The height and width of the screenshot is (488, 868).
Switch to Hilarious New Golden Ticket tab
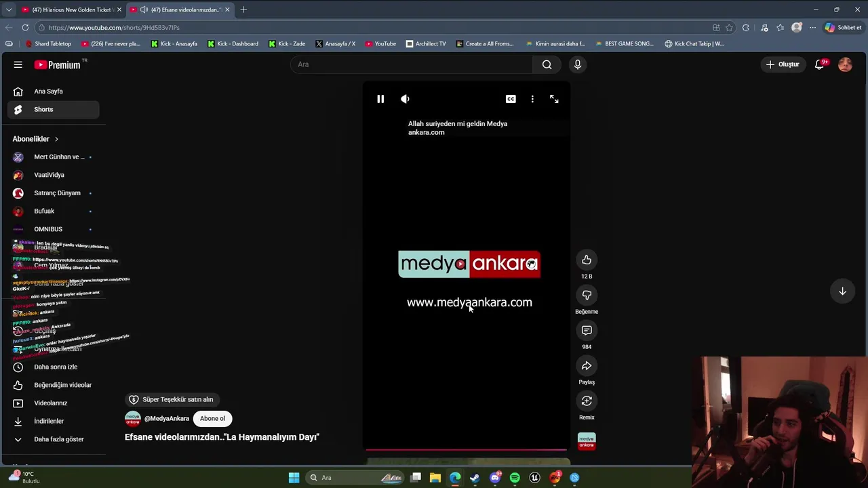[71, 9]
